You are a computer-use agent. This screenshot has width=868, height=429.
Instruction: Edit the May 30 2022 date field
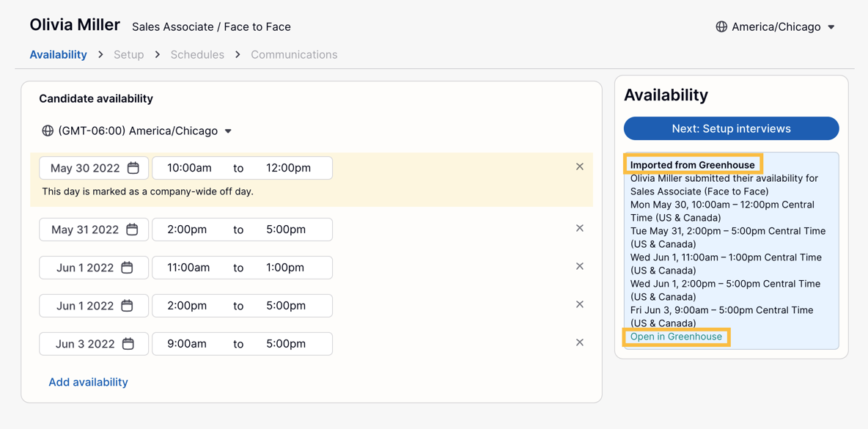click(94, 168)
